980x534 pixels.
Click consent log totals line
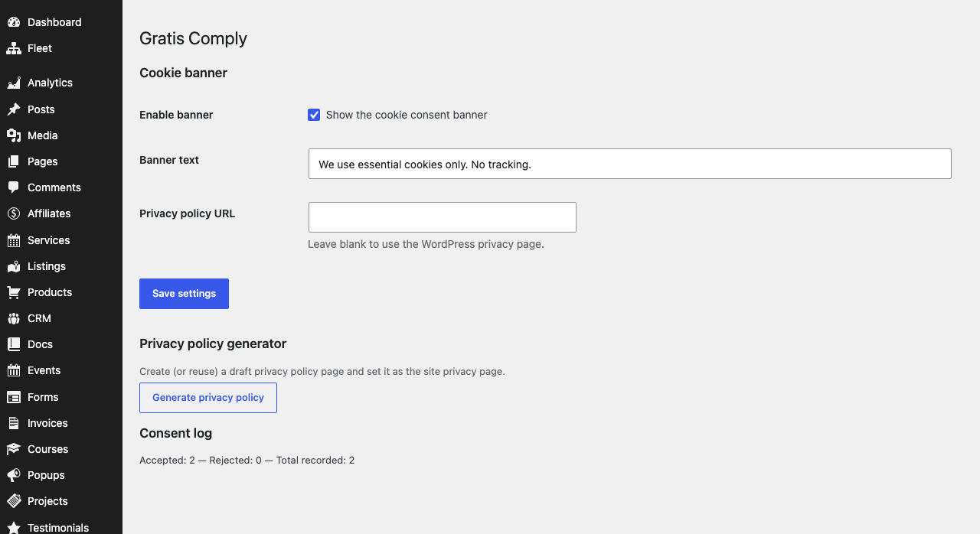tap(247, 461)
